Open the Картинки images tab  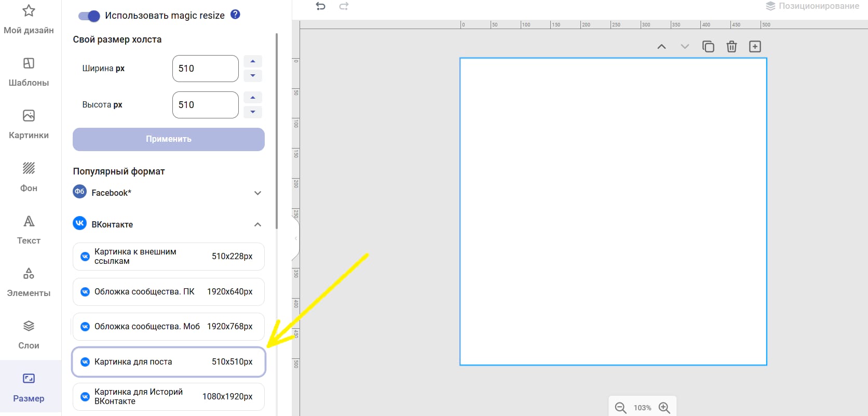[x=29, y=124]
